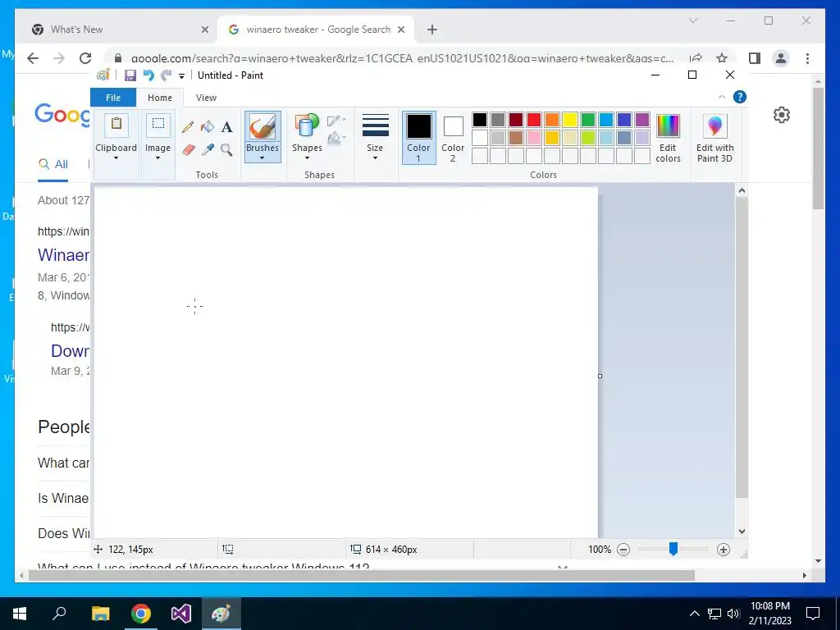The image size is (840, 630).
Task: Click the zoom slider thumb in Paint
Action: 673,549
